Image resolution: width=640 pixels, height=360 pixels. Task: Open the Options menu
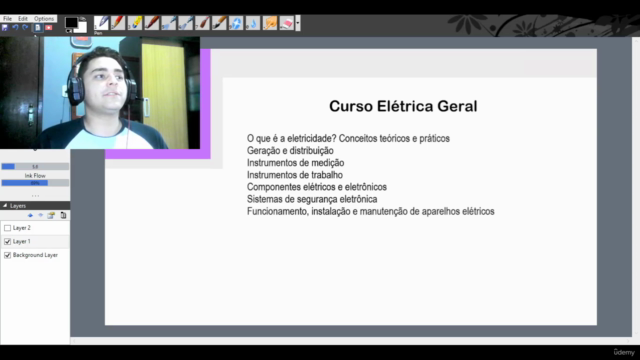coord(44,19)
